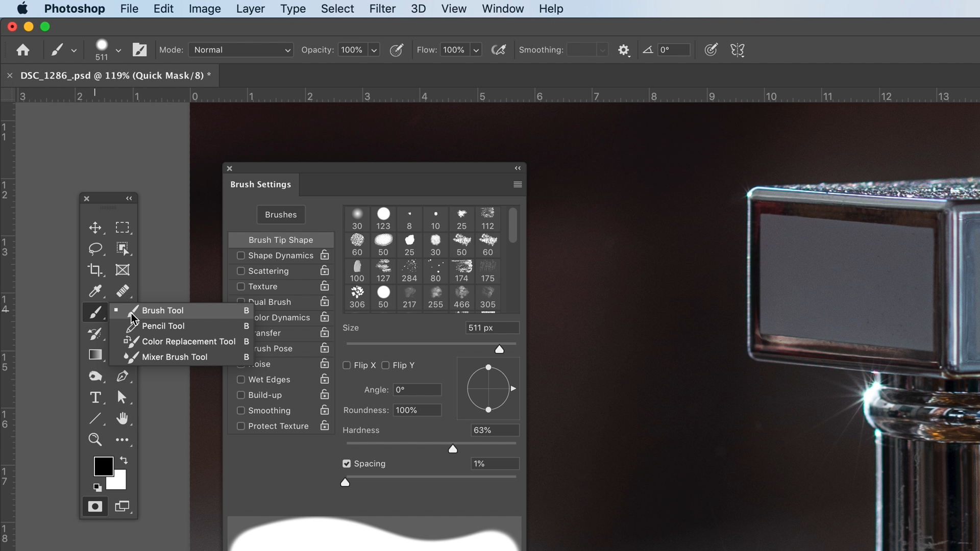The image size is (980, 551).
Task: Collapse the Brush Settings panel
Action: (x=518, y=168)
